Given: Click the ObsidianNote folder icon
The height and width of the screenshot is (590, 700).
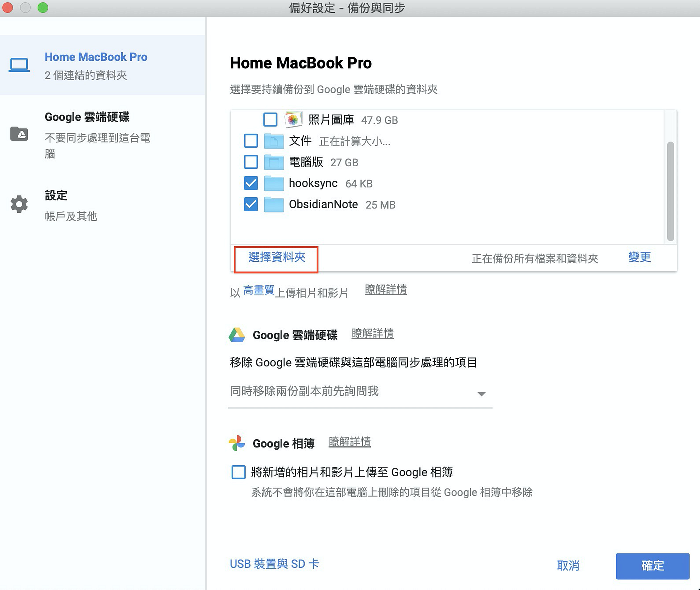Looking at the screenshot, I should pyautogui.click(x=274, y=204).
